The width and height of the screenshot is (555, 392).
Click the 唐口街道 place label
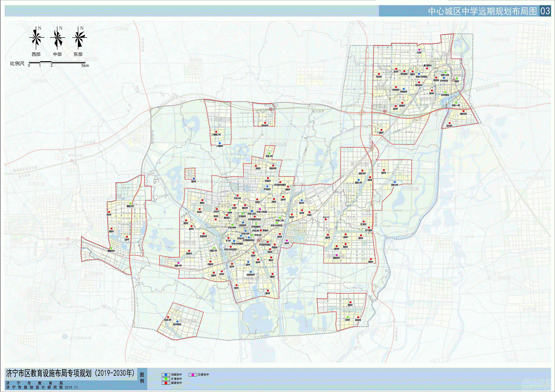(188, 321)
